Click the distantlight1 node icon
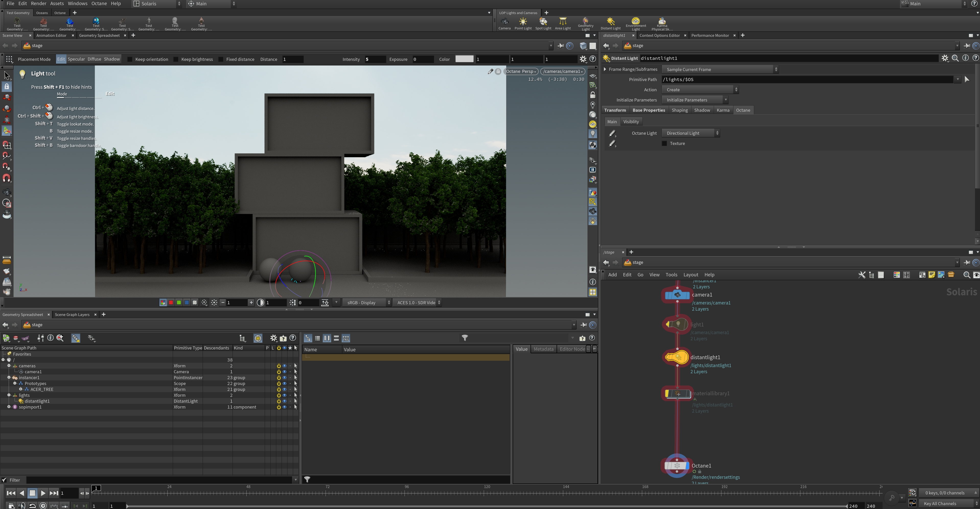980x509 pixels. [x=677, y=357]
